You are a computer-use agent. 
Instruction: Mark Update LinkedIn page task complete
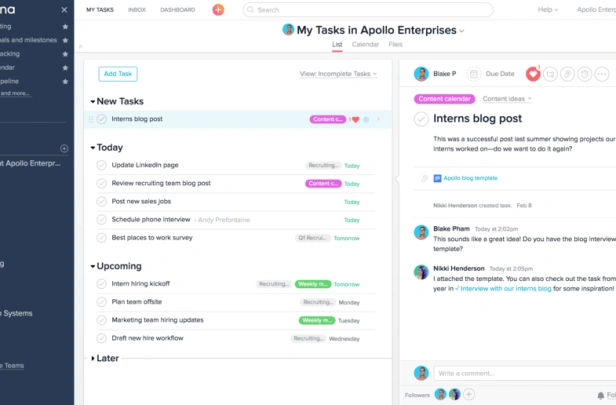[x=101, y=165]
